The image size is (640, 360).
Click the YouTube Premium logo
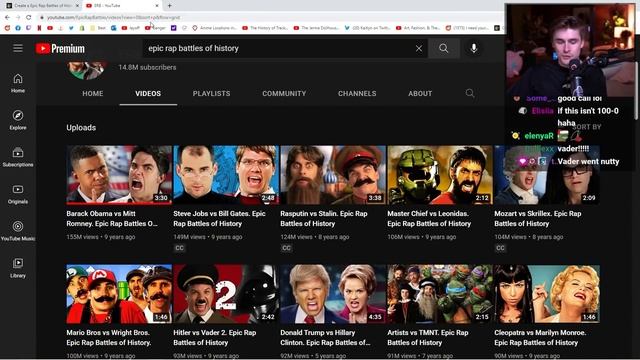coord(60,49)
